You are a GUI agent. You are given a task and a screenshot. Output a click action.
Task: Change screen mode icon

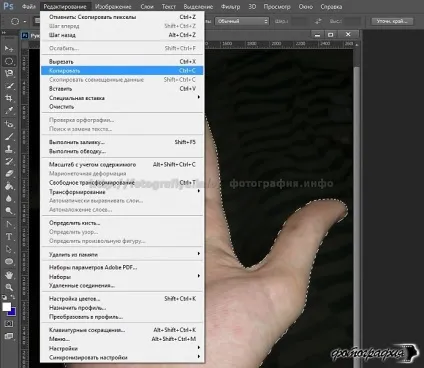pos(9,336)
